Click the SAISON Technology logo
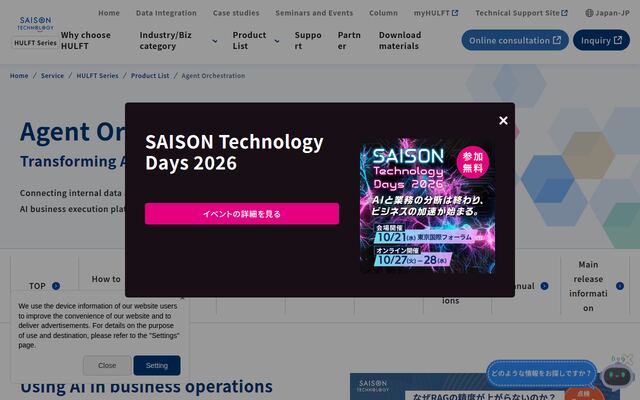Screen dimensions: 640x400 pos(35,23)
